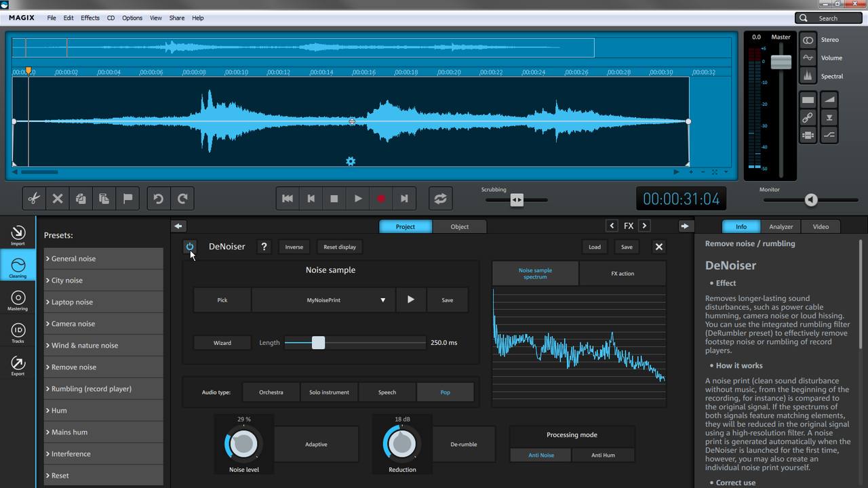Toggle loop playback mode
868x488 pixels.
coord(441,199)
